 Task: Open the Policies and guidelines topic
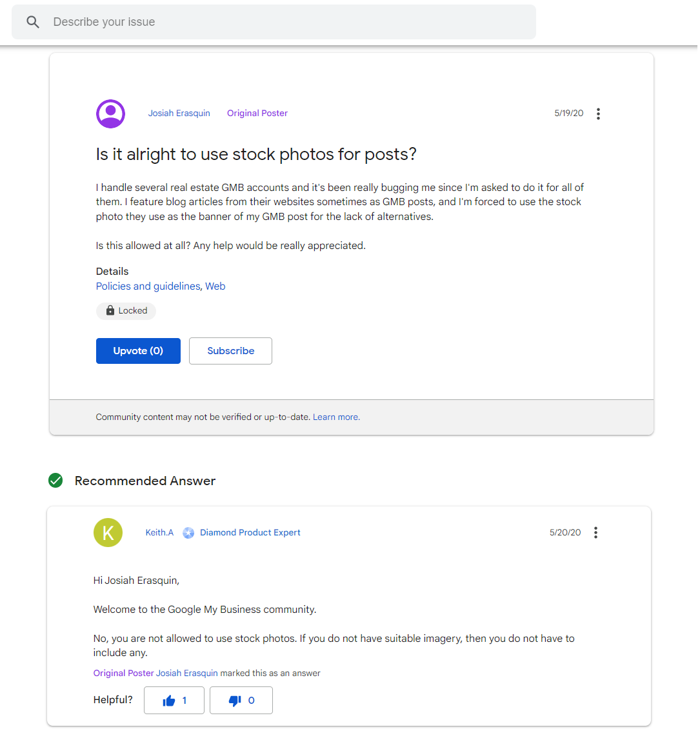click(x=148, y=286)
